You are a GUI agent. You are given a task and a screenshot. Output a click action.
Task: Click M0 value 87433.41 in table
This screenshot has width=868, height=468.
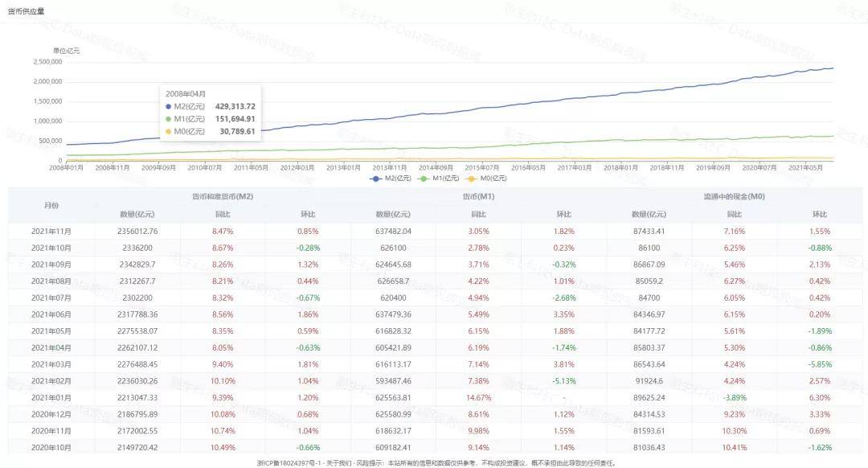click(x=649, y=231)
